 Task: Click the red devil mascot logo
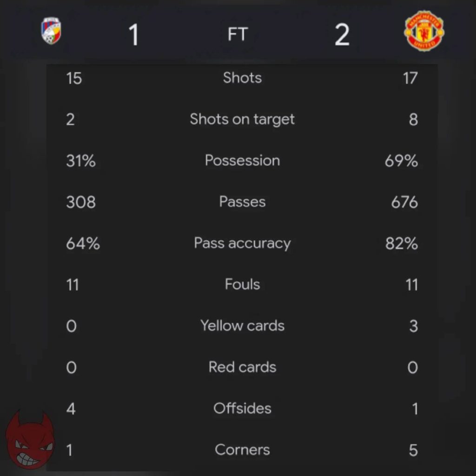[30, 441]
